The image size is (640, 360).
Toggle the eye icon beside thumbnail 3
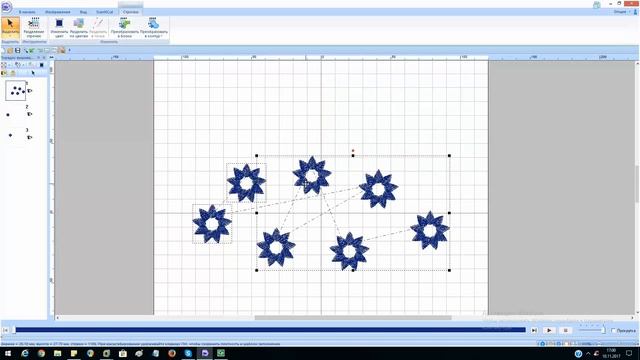[29, 138]
